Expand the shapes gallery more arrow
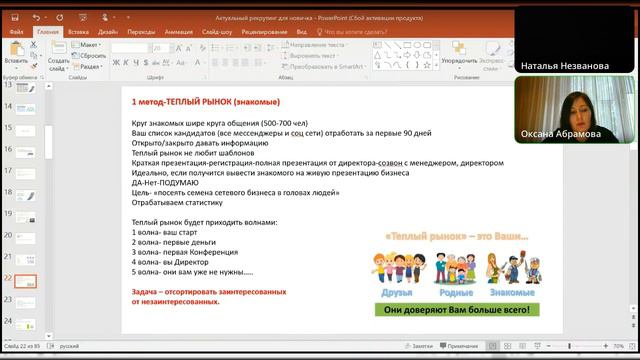640x360 pixels. point(436,65)
